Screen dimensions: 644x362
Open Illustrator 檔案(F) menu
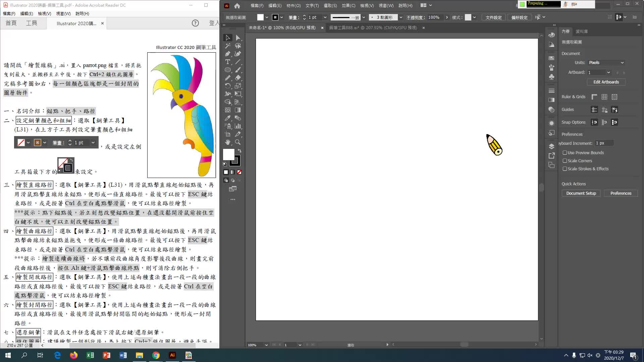[257, 6]
